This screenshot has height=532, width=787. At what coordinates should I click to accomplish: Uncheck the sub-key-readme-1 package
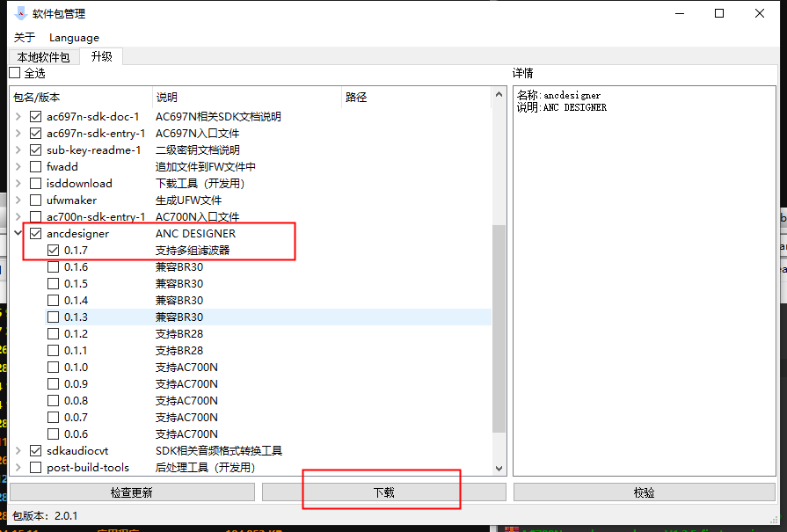[x=36, y=149]
